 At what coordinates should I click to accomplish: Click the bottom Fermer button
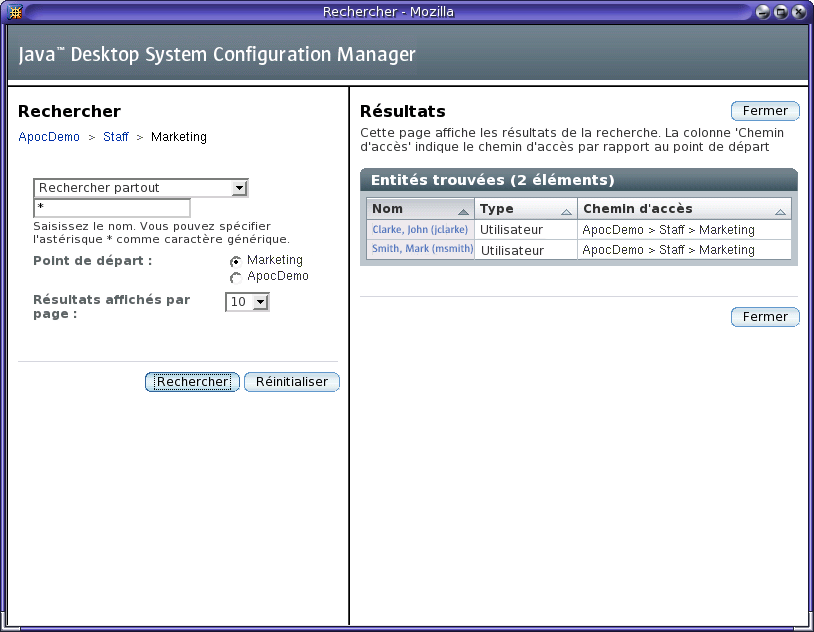pos(765,317)
